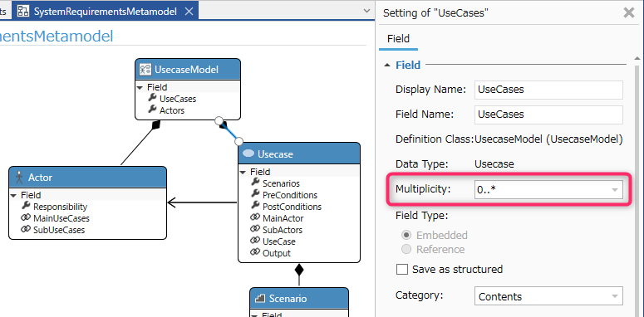Screen dimensions: 644x317
Task: Click the Actor stick-figure icon
Action: click(18, 177)
